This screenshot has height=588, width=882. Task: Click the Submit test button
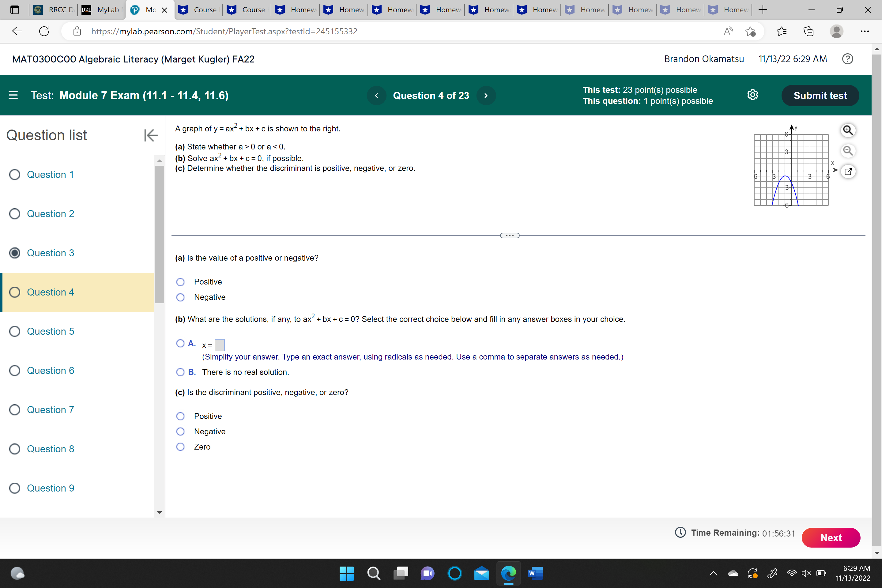coord(820,96)
